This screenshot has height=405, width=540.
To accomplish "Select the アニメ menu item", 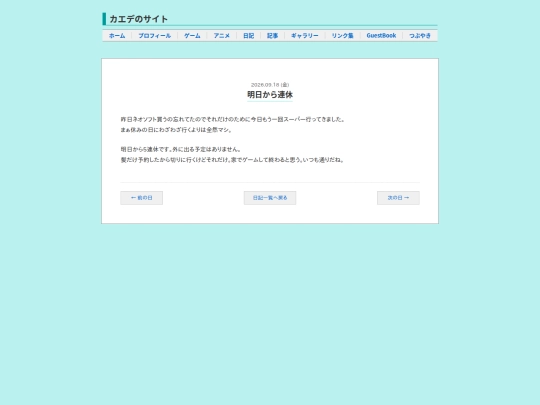I will 221,36.
